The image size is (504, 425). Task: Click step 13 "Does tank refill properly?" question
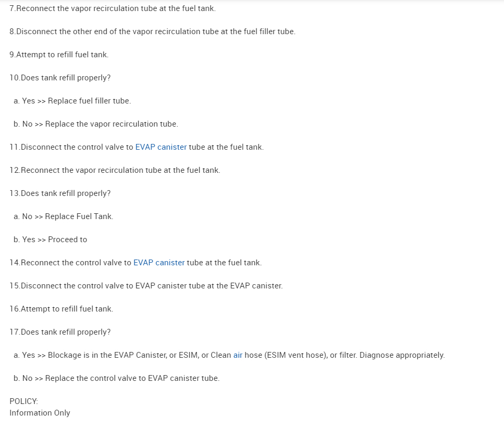[60, 193]
